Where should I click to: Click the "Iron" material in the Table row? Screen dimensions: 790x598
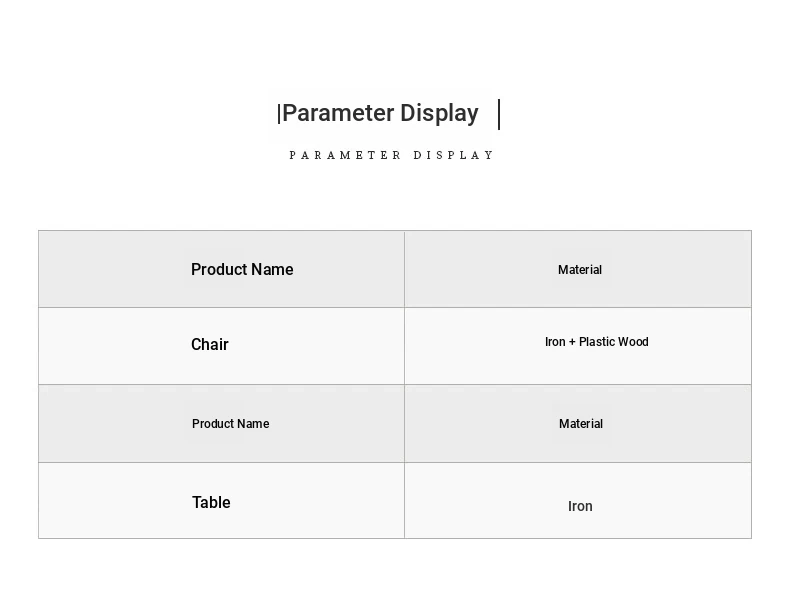click(580, 506)
